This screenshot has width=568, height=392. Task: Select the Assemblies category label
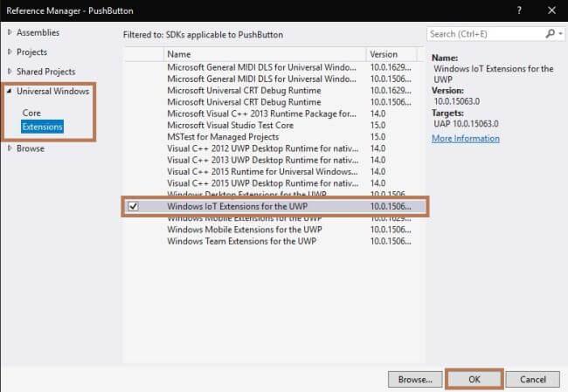(x=38, y=32)
